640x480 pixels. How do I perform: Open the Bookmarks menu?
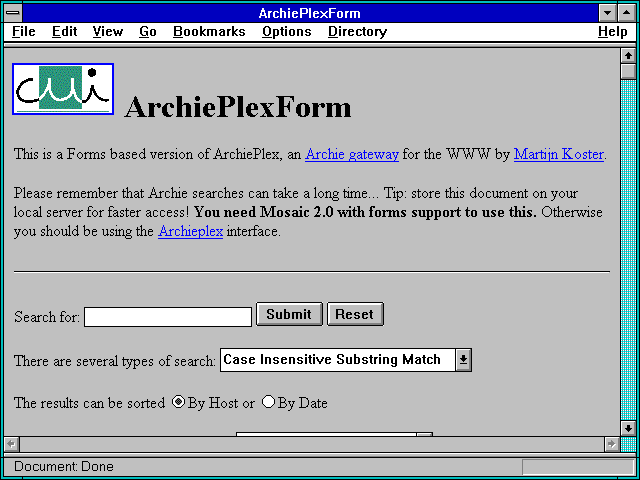[209, 32]
